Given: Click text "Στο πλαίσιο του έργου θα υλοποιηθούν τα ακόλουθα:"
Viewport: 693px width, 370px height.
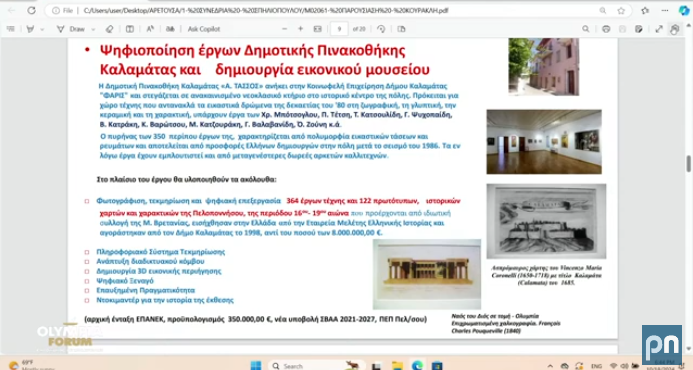Looking at the screenshot, I should click(x=187, y=179).
